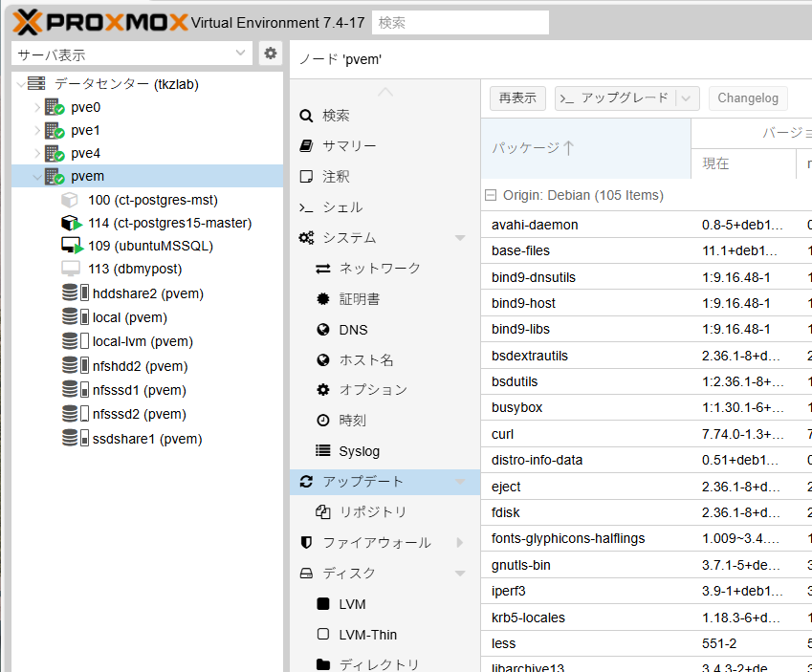The height and width of the screenshot is (672, 812).
Task: Click the terminal icon next to シェル
Action: tap(306, 207)
